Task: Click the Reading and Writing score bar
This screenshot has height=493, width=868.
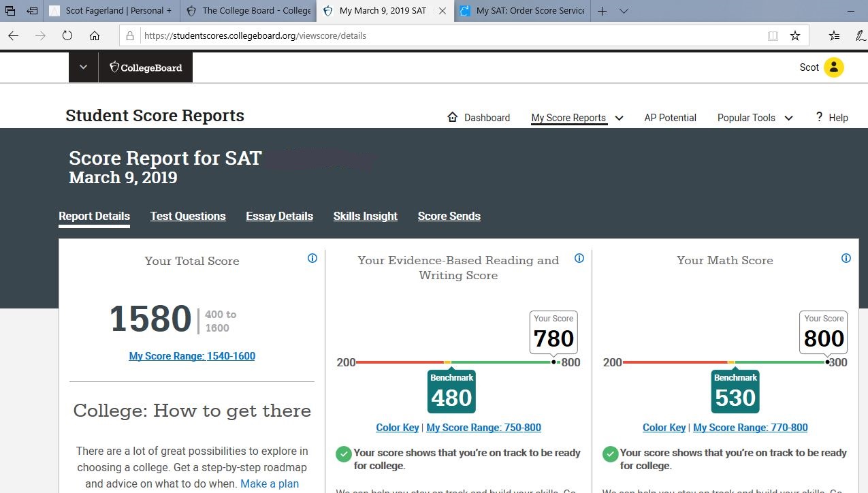Action: click(x=458, y=362)
